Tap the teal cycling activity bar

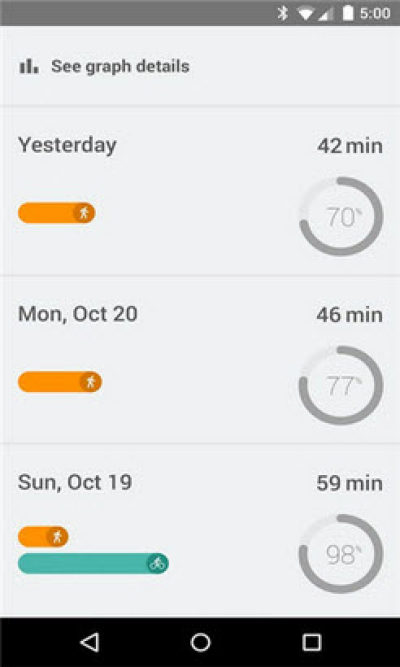(x=93, y=564)
